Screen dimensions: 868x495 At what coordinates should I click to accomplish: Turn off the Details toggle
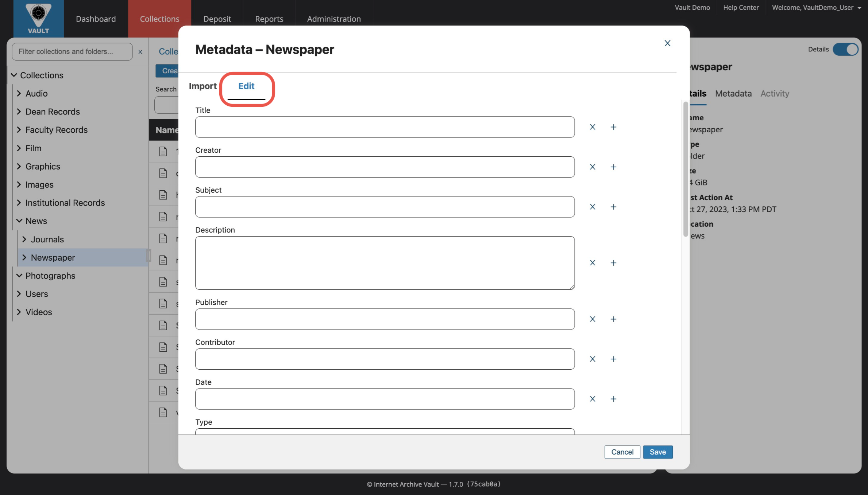[x=846, y=49]
